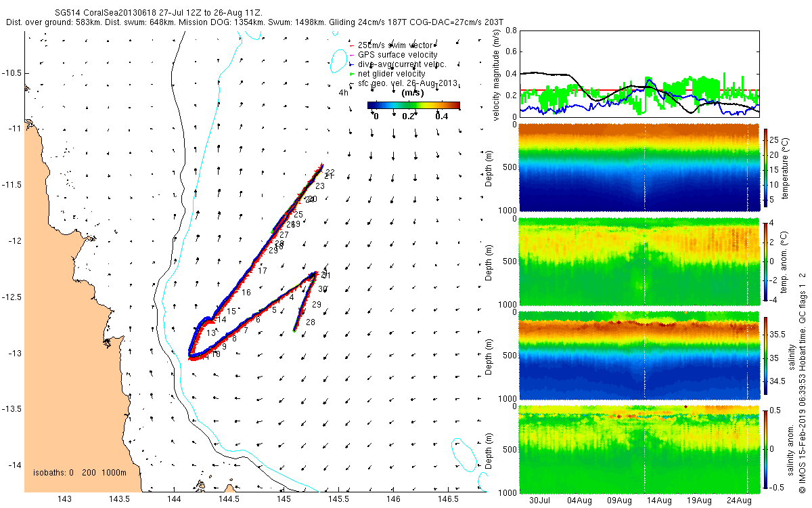This screenshot has height=508, width=812.
Task: Click the temperature colorbar scale
Action: [766, 167]
